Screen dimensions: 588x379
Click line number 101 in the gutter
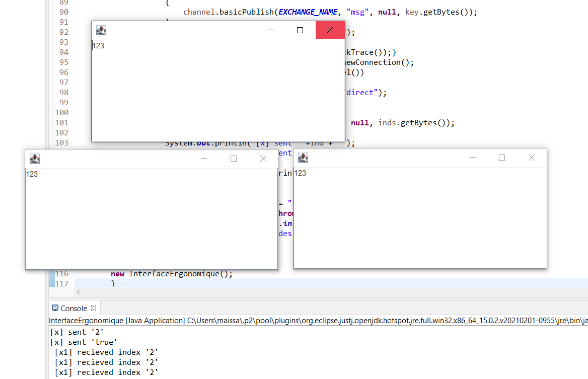(x=61, y=123)
